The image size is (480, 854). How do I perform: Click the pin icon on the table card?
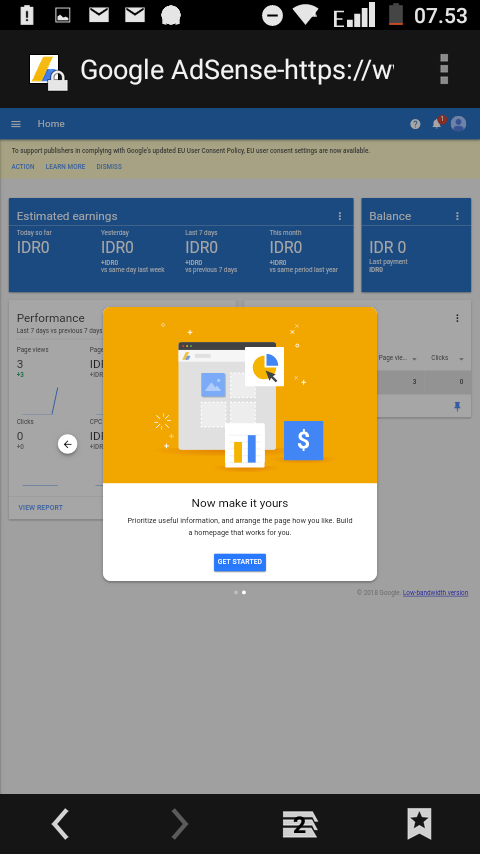(x=457, y=406)
